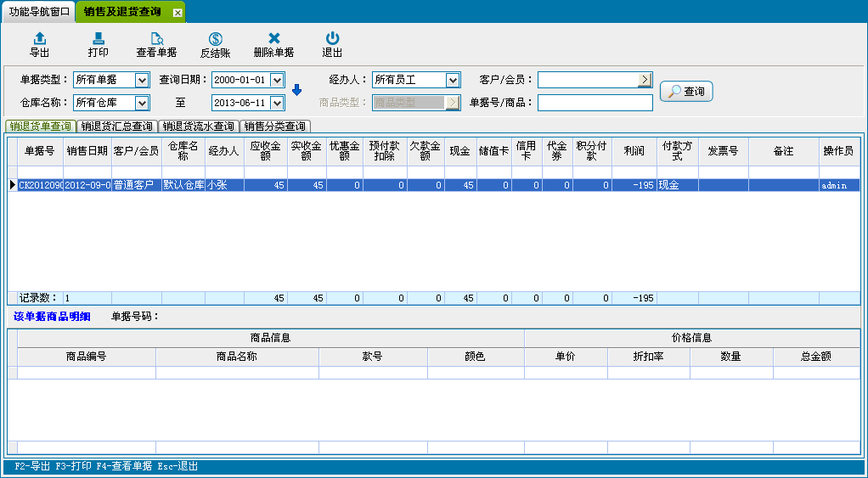Click the blue down arrow beside dates
The height and width of the screenshot is (478, 868).
click(x=296, y=90)
